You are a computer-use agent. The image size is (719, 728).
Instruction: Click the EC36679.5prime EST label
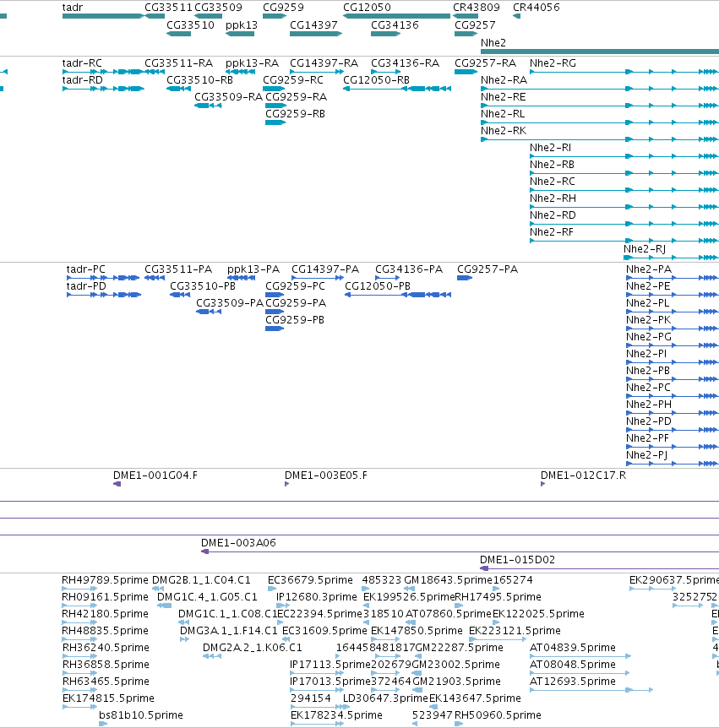[310, 580]
